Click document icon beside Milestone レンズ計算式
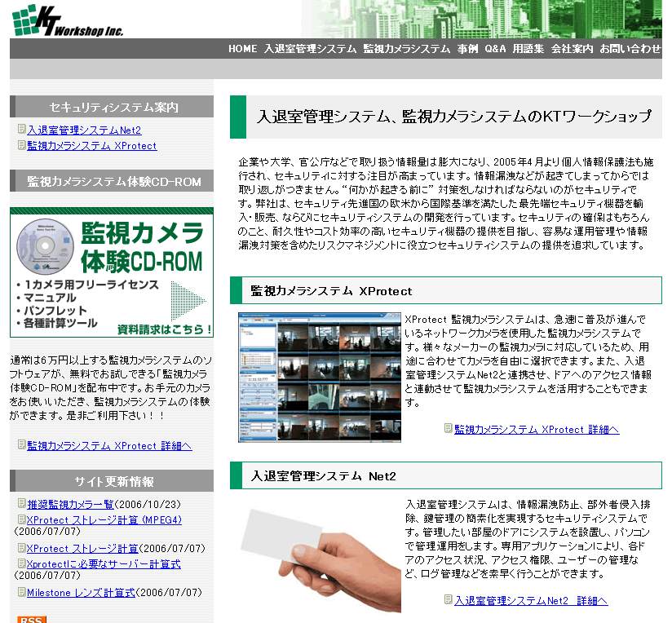The image size is (672, 623). [x=21, y=592]
